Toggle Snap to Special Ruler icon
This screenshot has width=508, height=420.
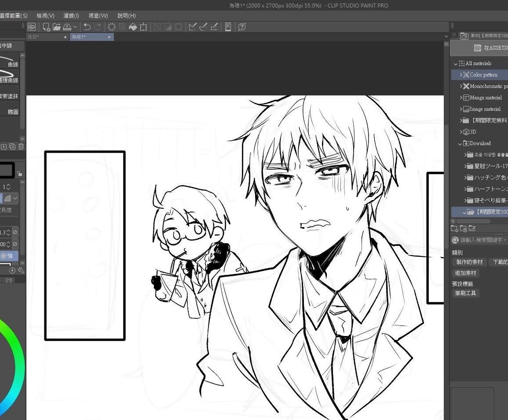[203, 27]
